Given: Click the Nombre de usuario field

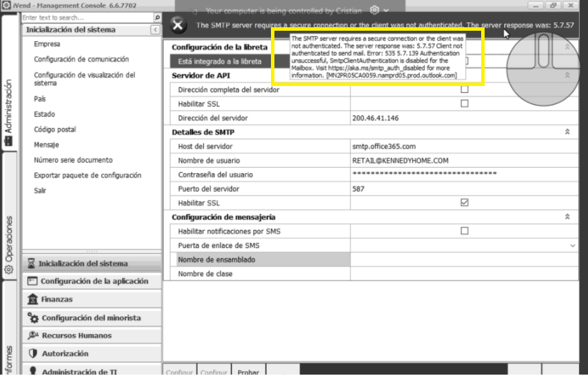Looking at the screenshot, I should click(464, 161).
